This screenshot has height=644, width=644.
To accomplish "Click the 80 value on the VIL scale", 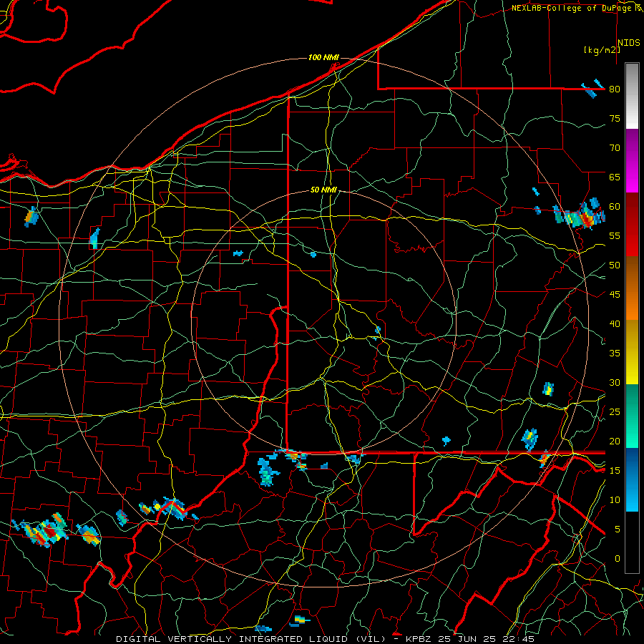I will (615, 89).
